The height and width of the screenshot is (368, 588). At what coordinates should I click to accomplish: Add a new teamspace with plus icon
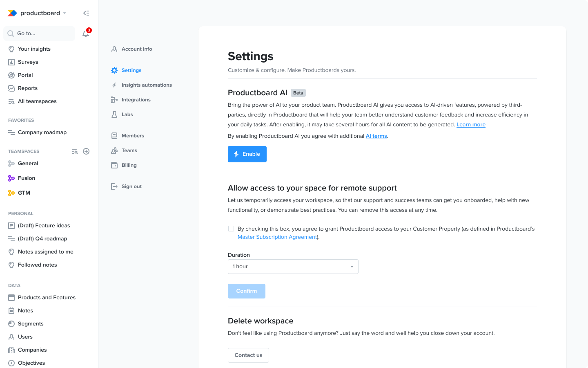coord(86,151)
